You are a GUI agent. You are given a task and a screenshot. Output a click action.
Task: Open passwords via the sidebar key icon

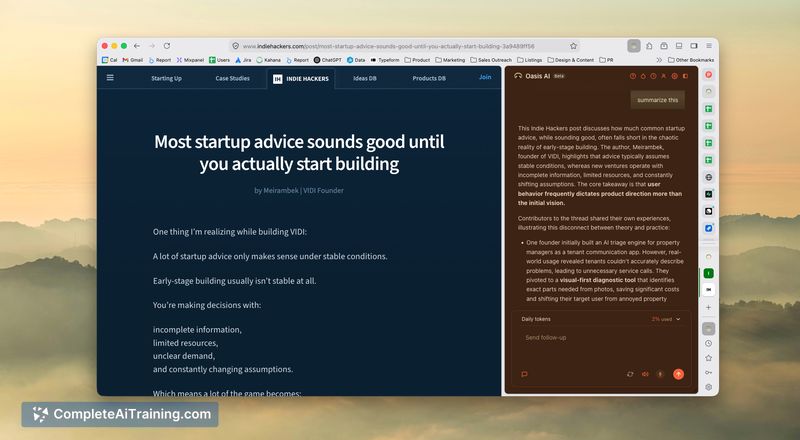pyautogui.click(x=709, y=373)
